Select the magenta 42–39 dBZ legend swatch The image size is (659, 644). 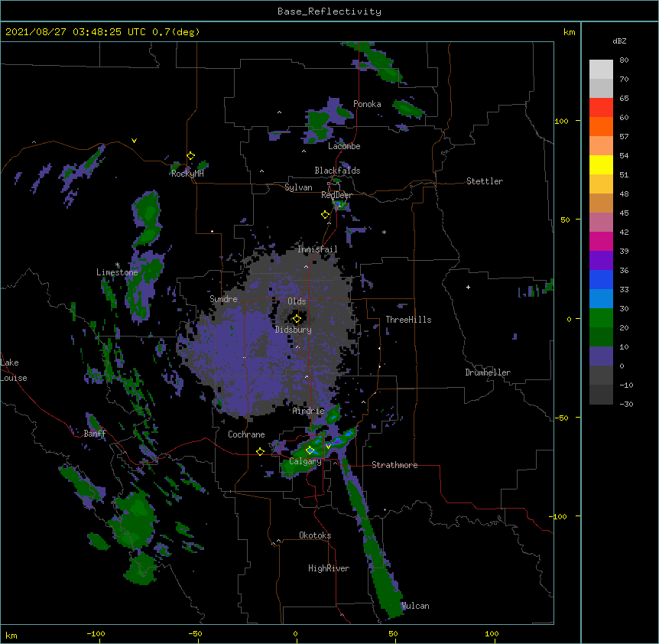[x=601, y=241]
